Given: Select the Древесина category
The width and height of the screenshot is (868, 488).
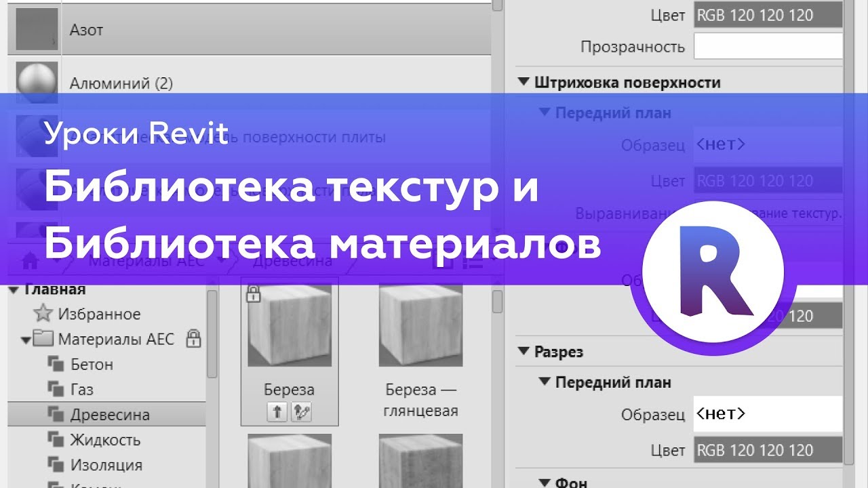Looking at the screenshot, I should [106, 414].
